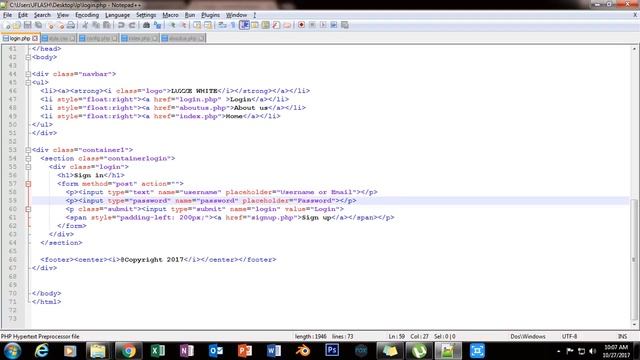Open the Macro menu
640x360 pixels.
tap(170, 15)
